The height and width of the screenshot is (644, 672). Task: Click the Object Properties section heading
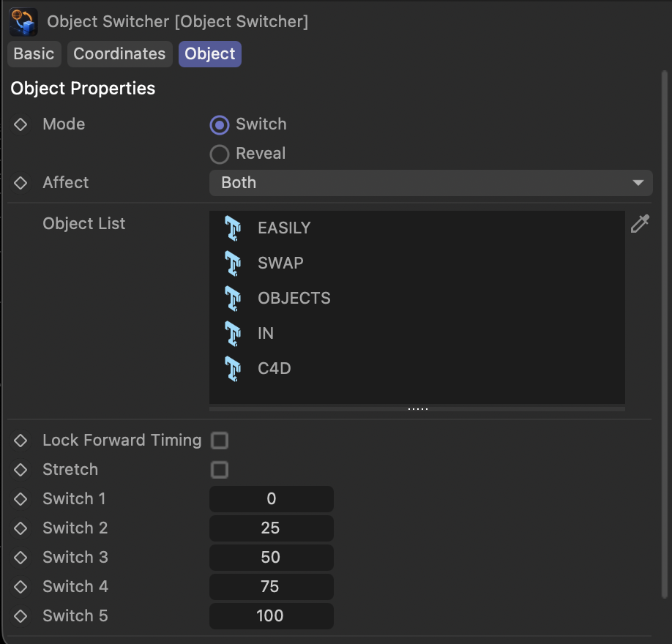coord(83,89)
